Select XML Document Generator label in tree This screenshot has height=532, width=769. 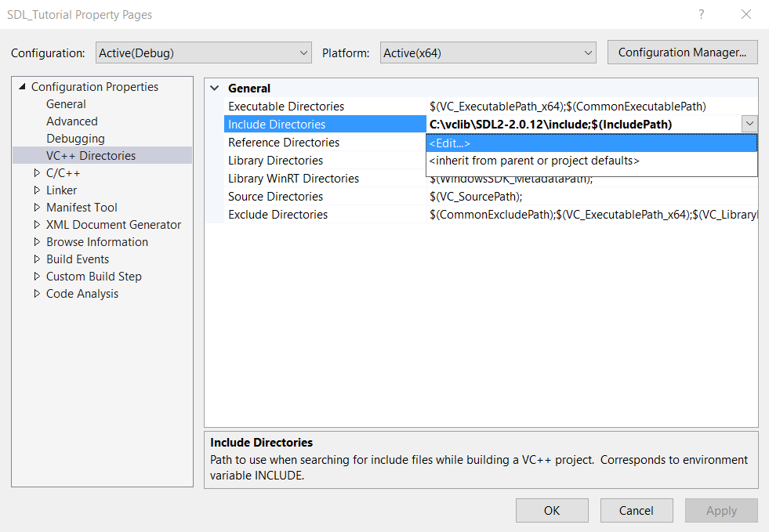coord(114,225)
